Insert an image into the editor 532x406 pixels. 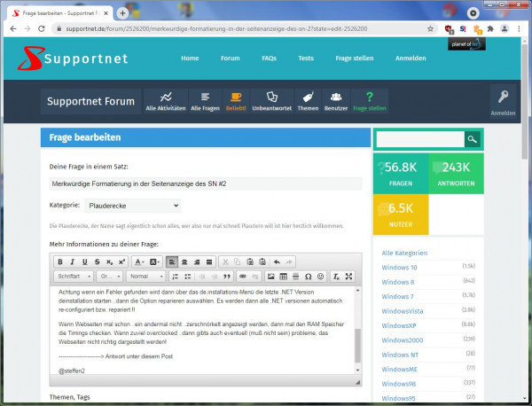tap(270, 277)
